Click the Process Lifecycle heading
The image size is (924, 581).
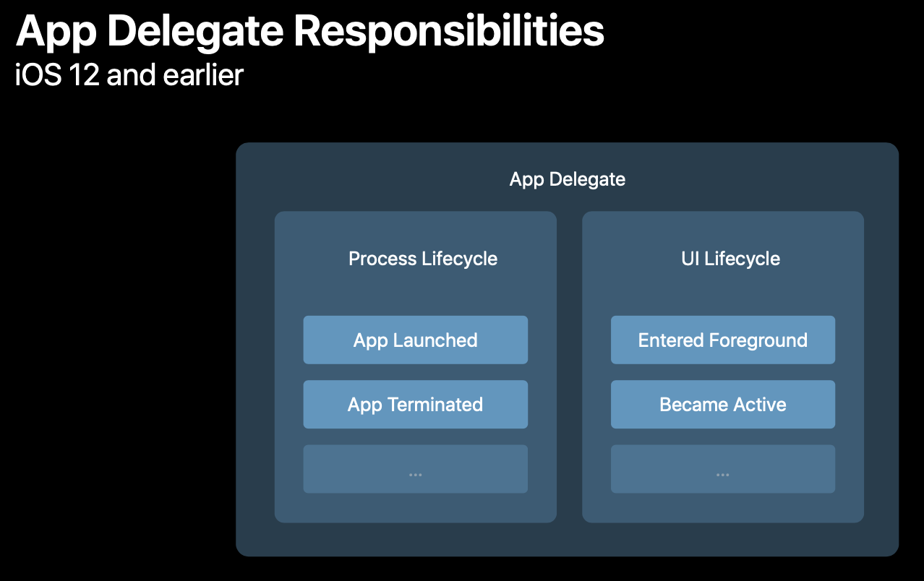coord(423,259)
